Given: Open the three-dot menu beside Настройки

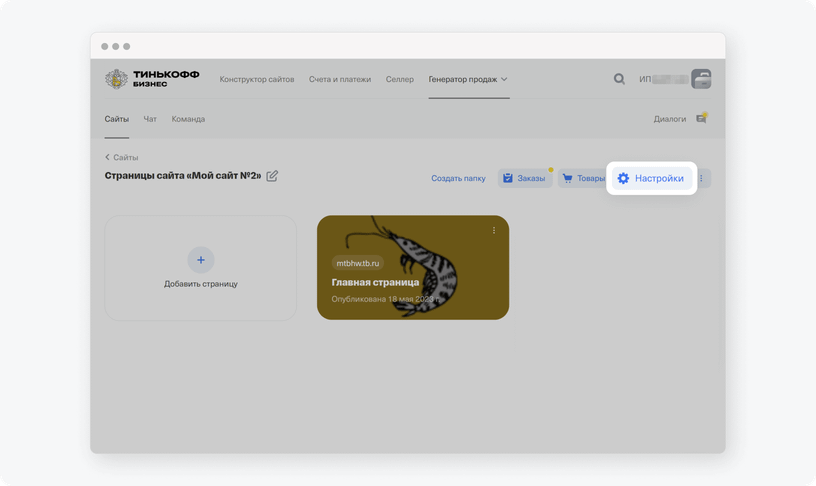Looking at the screenshot, I should click(x=702, y=178).
